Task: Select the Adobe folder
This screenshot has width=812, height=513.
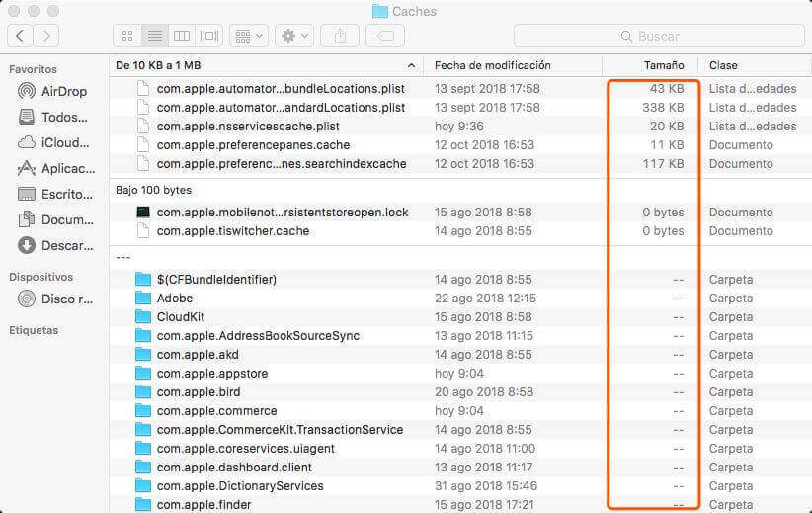Action: (175, 298)
